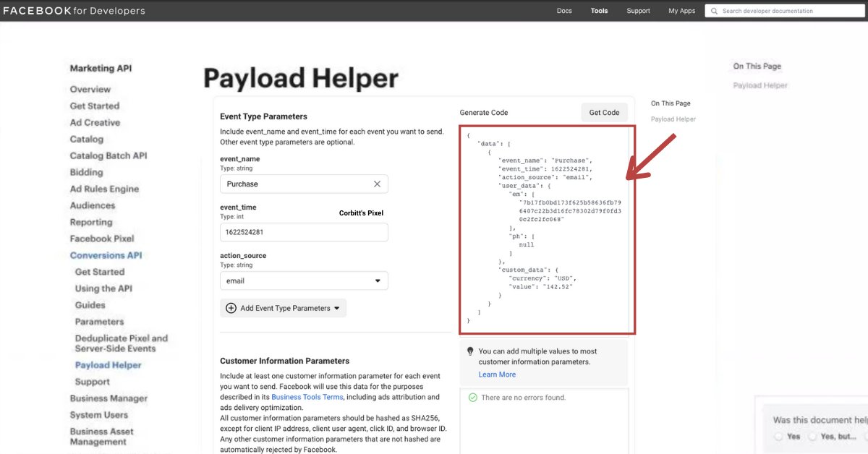This screenshot has height=454, width=868.
Task: Follow the Learn More link
Action: 497,374
